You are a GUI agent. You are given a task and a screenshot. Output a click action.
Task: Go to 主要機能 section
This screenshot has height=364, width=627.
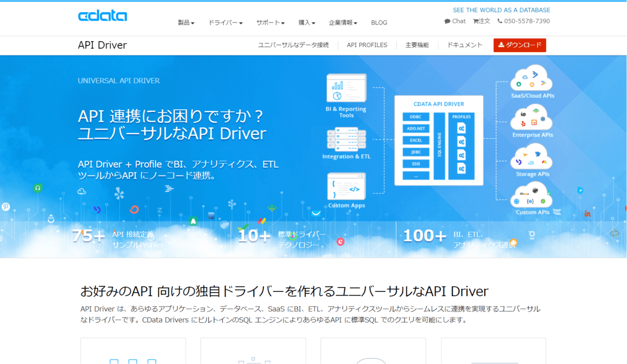[x=417, y=45]
